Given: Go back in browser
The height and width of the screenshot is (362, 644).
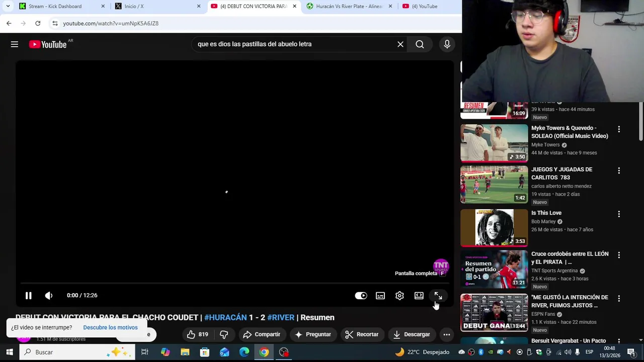Looking at the screenshot, I should [9, 24].
